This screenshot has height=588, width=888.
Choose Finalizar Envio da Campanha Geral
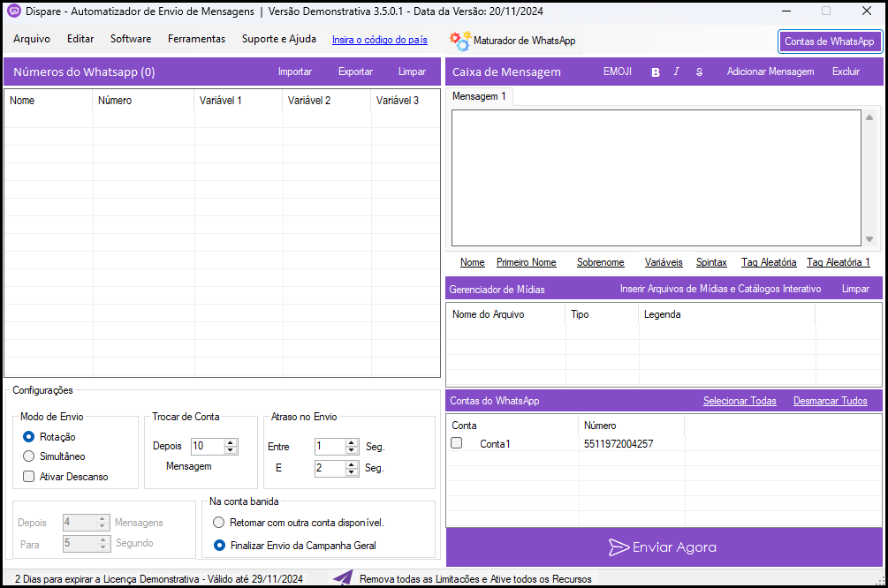(219, 546)
